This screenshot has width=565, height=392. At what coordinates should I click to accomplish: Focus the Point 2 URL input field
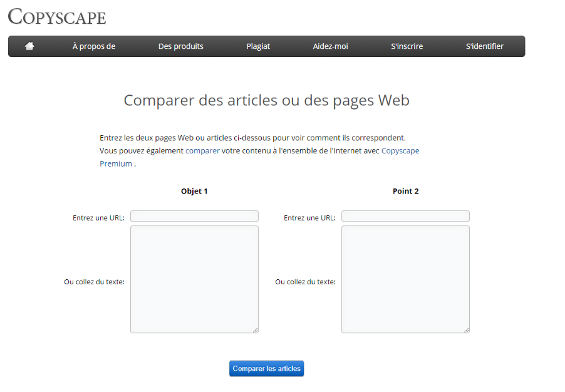405,216
